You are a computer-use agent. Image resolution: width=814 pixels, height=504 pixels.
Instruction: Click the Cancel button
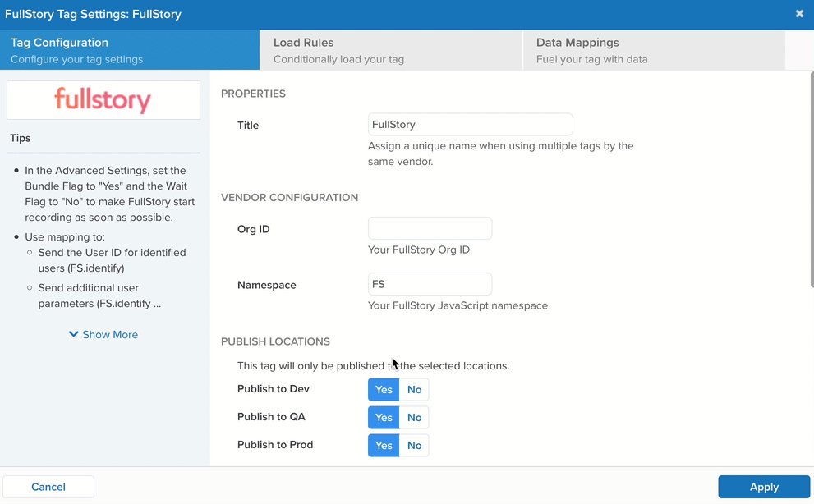coord(48,487)
